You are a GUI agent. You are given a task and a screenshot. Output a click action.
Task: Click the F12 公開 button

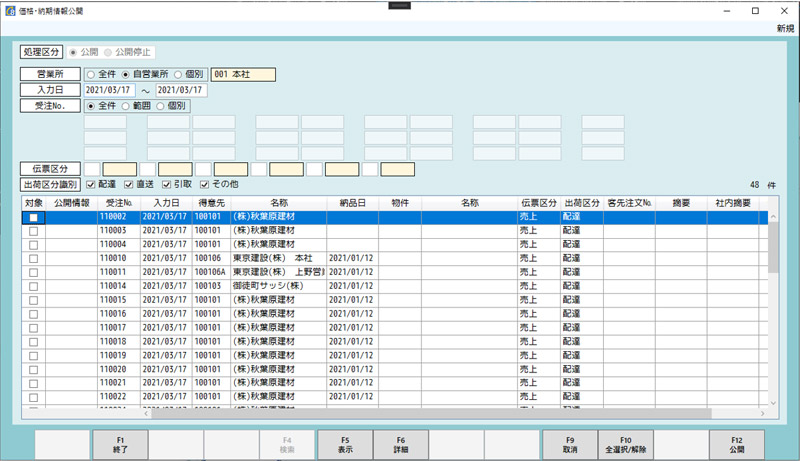coord(737,445)
